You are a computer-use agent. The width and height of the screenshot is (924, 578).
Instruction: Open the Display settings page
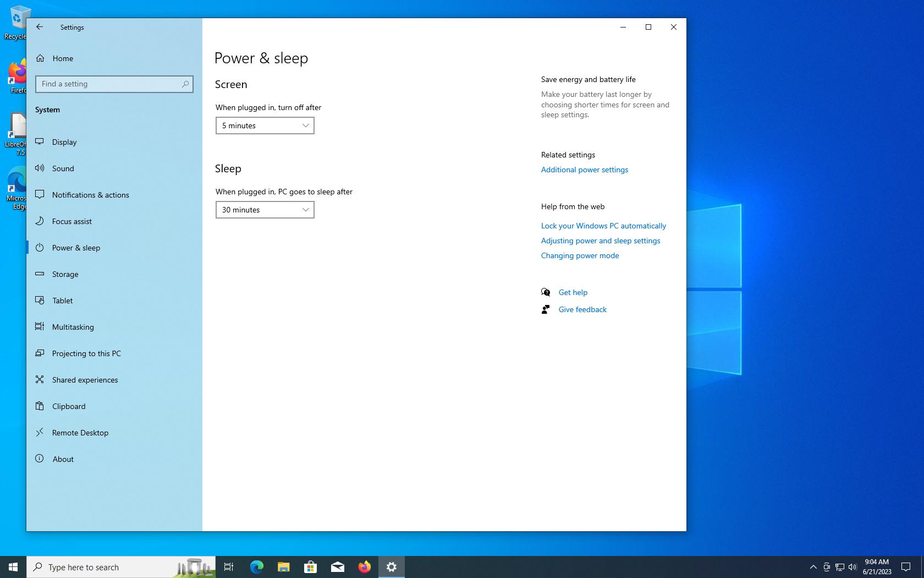pyautogui.click(x=64, y=142)
